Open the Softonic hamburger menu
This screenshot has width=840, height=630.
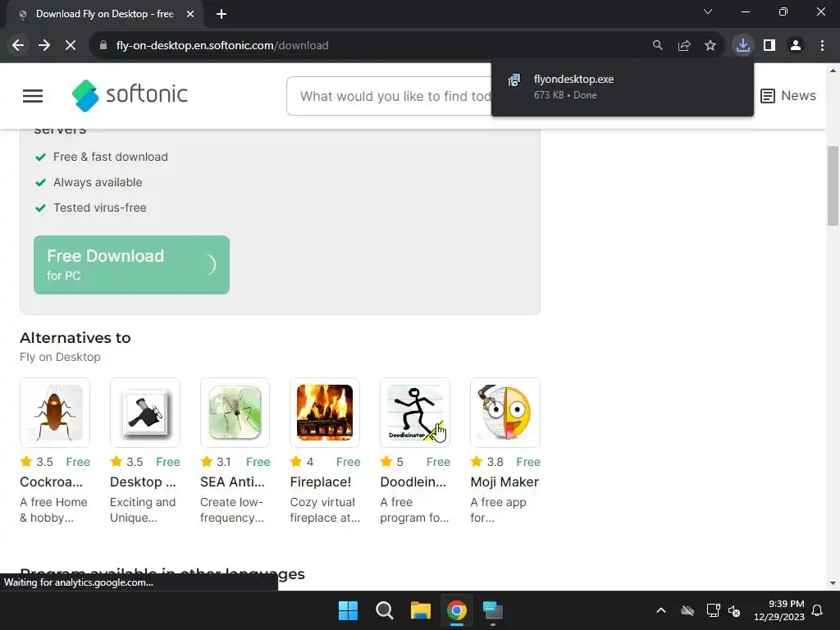(33, 96)
